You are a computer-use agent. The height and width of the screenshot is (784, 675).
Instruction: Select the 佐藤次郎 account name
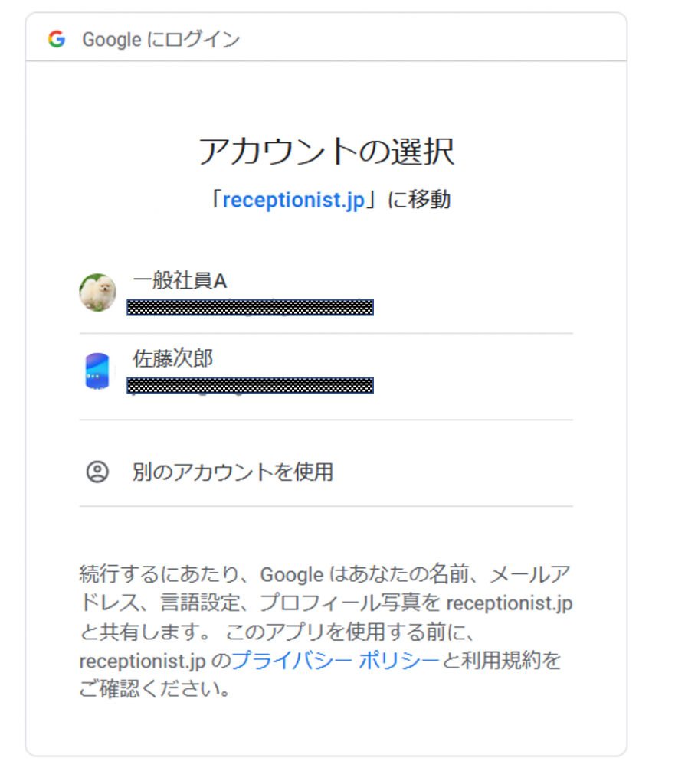[172, 358]
